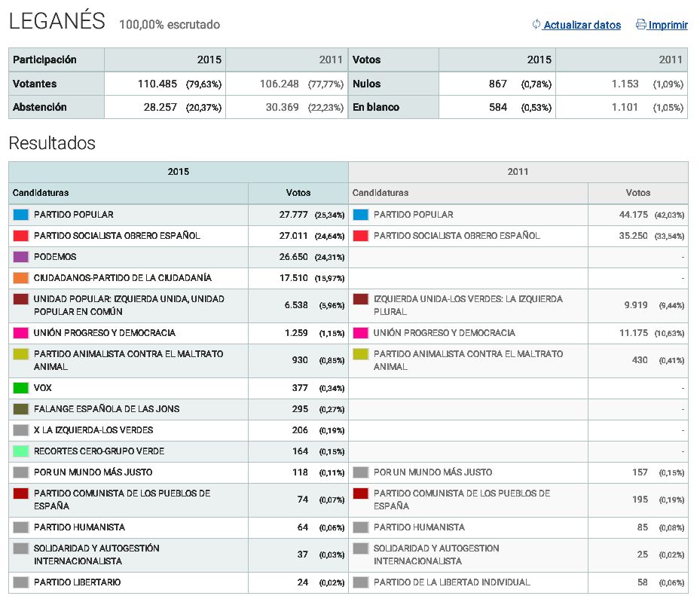Click the Resultados section heading
The image size is (700, 605).
(52, 143)
